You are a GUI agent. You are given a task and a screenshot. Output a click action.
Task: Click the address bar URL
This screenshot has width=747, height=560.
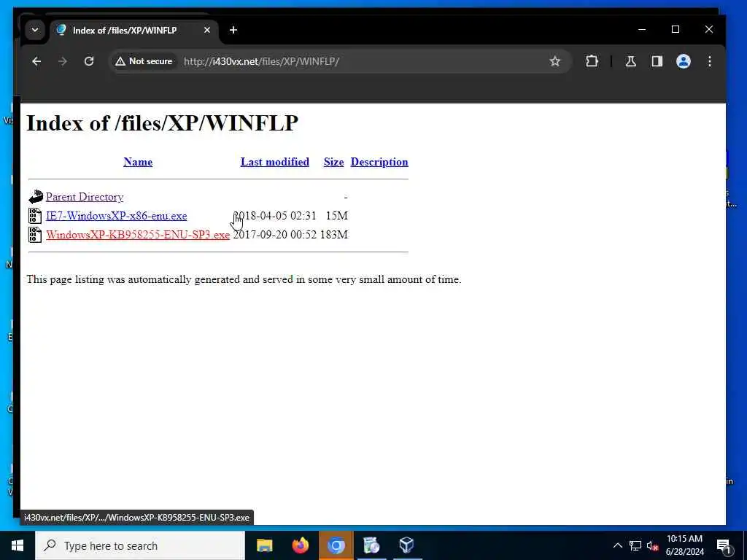click(x=261, y=61)
